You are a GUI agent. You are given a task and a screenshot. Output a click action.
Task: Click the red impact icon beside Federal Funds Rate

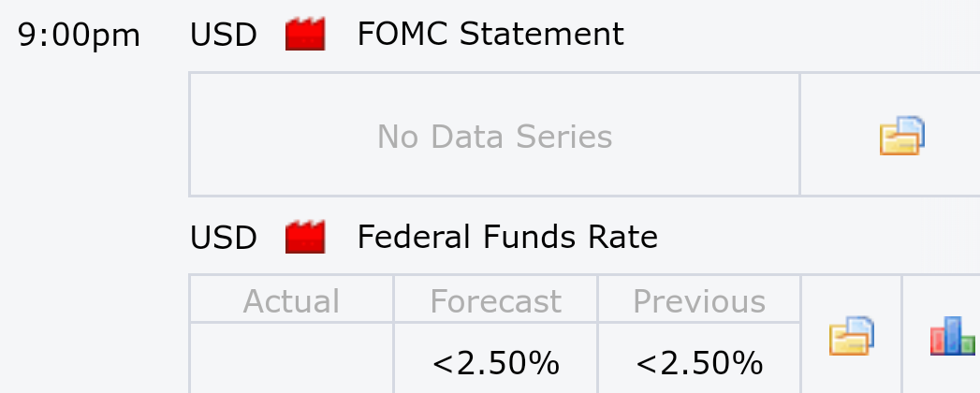[x=305, y=237]
